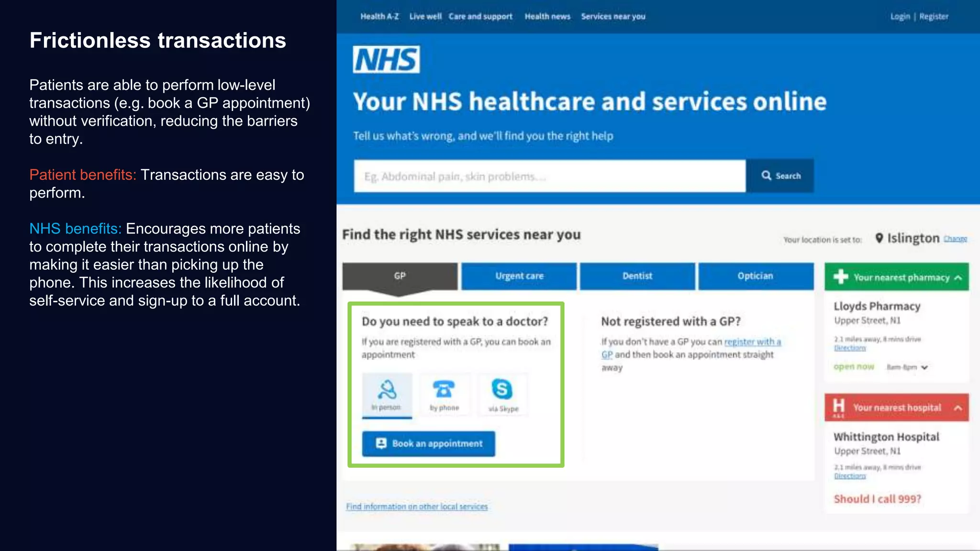Open the Optician tab

(756, 276)
